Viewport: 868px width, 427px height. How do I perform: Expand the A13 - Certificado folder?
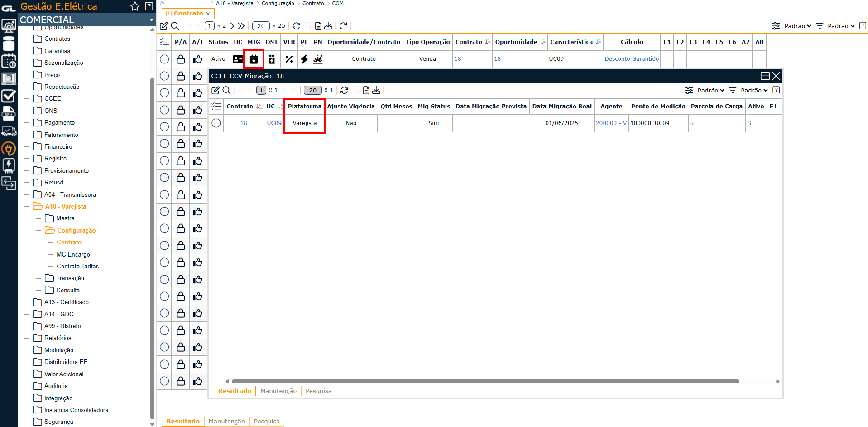[66, 302]
